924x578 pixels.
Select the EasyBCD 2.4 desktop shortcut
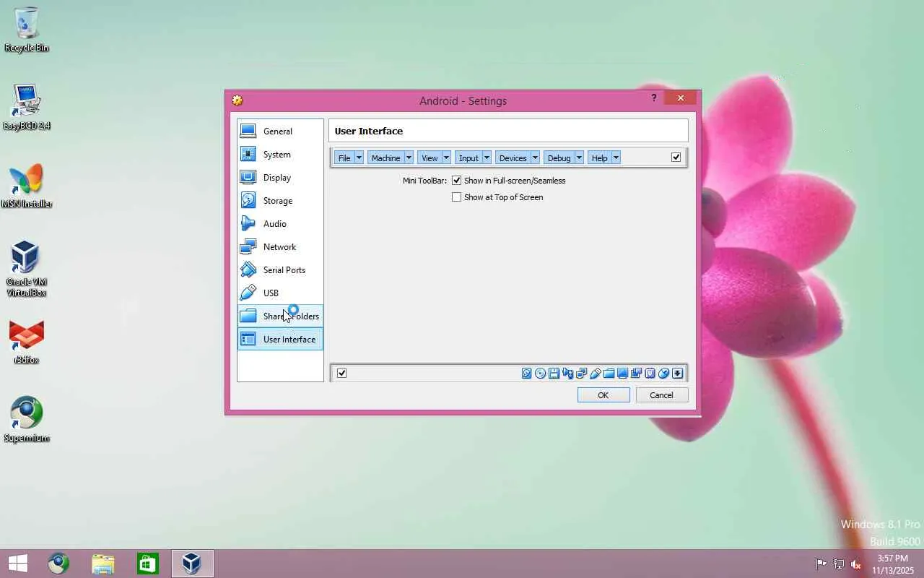pyautogui.click(x=27, y=107)
